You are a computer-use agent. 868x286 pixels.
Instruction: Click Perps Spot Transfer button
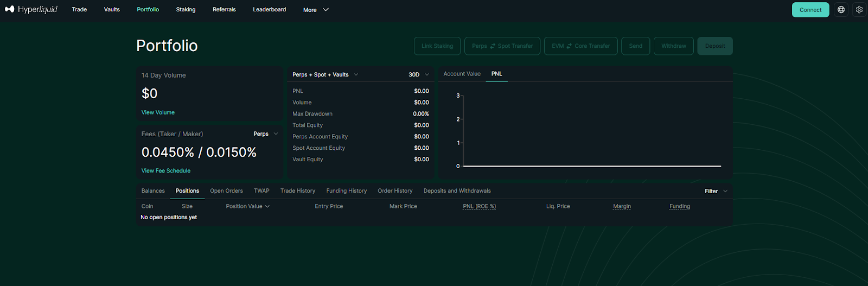502,46
